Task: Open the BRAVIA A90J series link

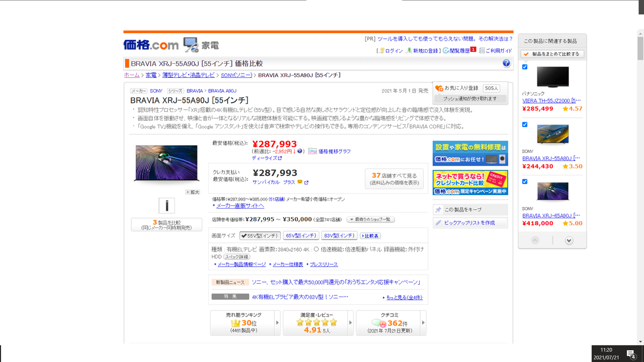Action: [x=222, y=91]
